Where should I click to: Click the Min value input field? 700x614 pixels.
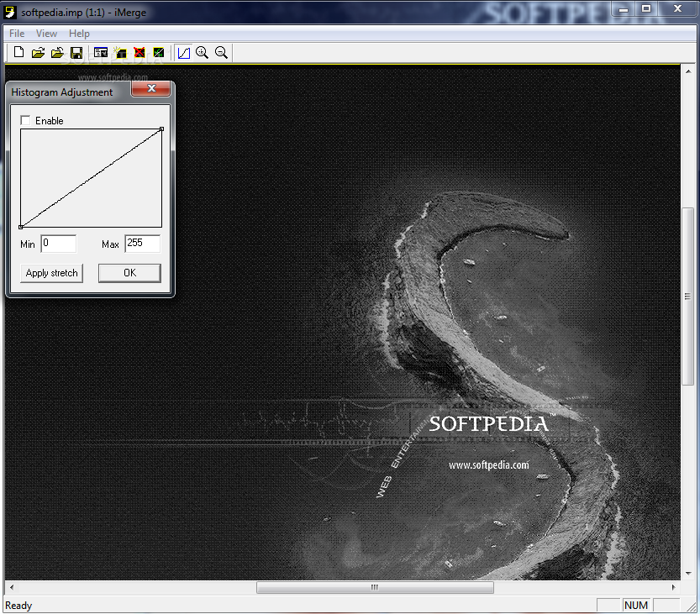(59, 244)
